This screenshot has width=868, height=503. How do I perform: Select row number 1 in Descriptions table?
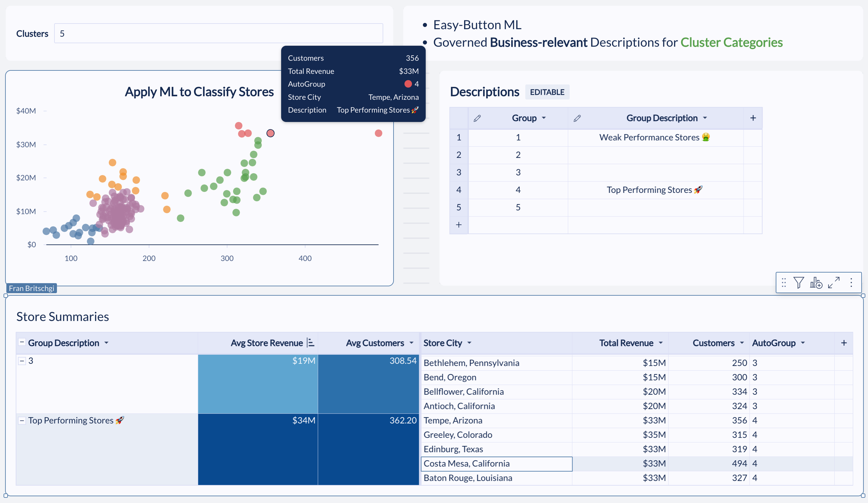(458, 138)
